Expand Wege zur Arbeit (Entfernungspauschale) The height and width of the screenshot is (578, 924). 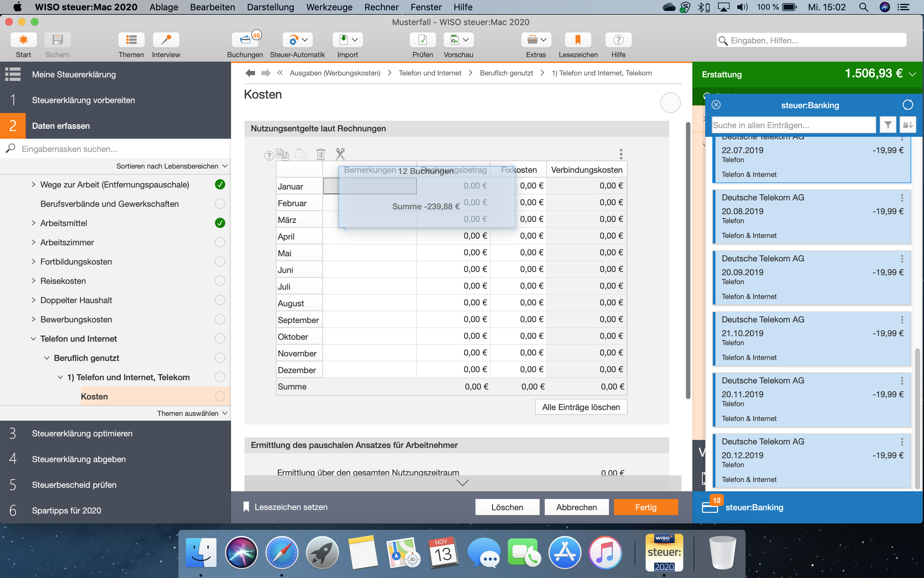34,185
